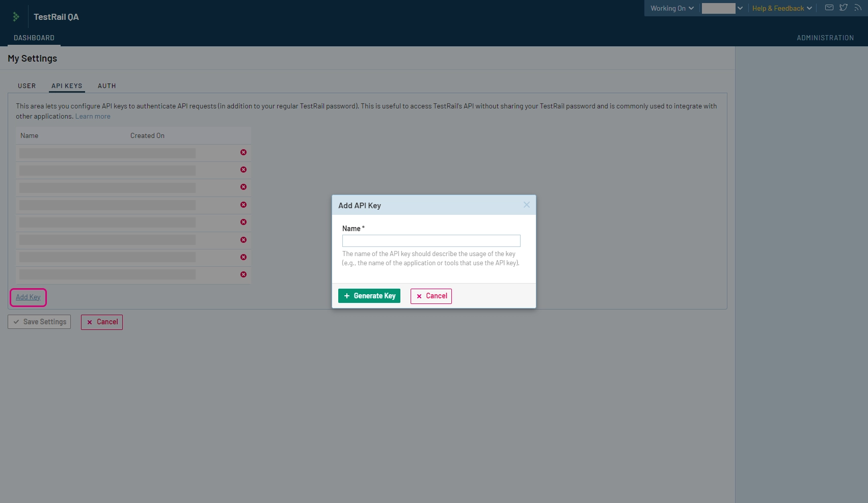Switch to the AUTH tab
The image size is (868, 503).
(x=107, y=86)
